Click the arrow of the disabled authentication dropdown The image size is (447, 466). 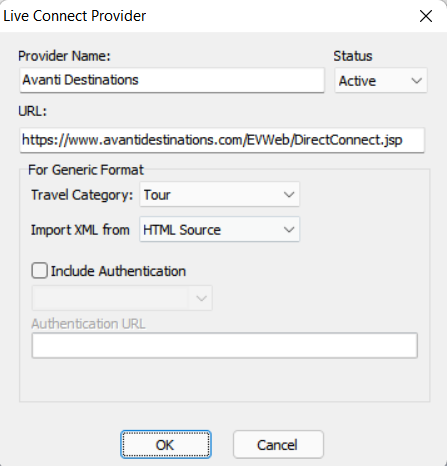[x=201, y=298]
